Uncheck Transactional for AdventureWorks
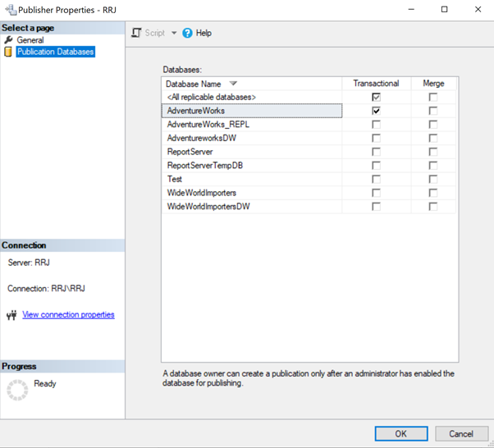Image resolution: width=494 pixels, height=448 pixels. [376, 111]
